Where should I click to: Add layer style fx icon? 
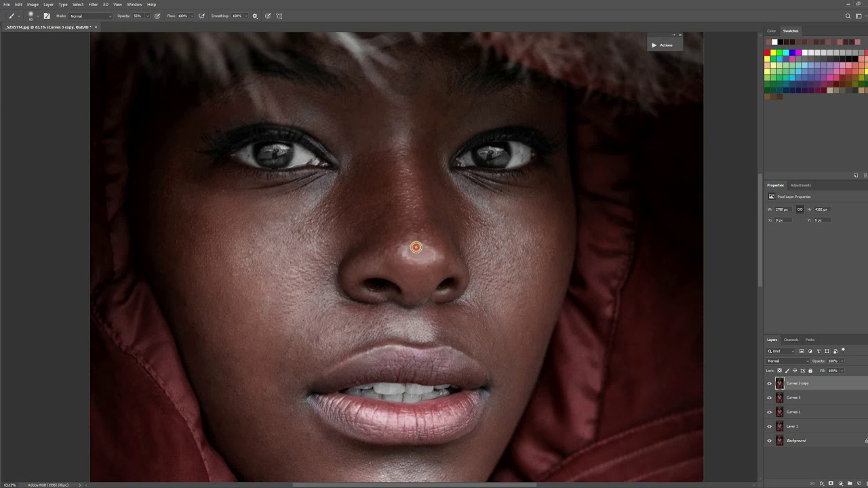(822, 483)
